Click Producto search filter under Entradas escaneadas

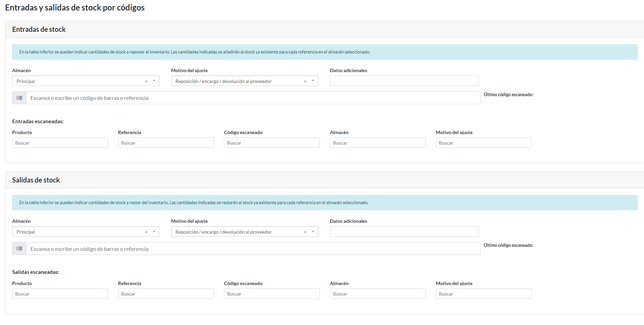(x=60, y=143)
